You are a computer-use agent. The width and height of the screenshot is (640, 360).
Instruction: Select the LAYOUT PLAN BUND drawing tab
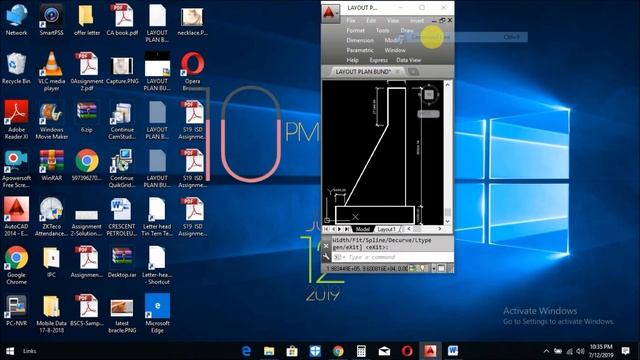coord(362,71)
